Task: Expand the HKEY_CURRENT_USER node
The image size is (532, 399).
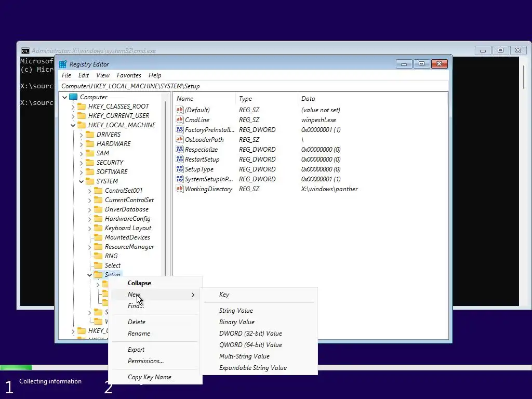Action: point(73,116)
